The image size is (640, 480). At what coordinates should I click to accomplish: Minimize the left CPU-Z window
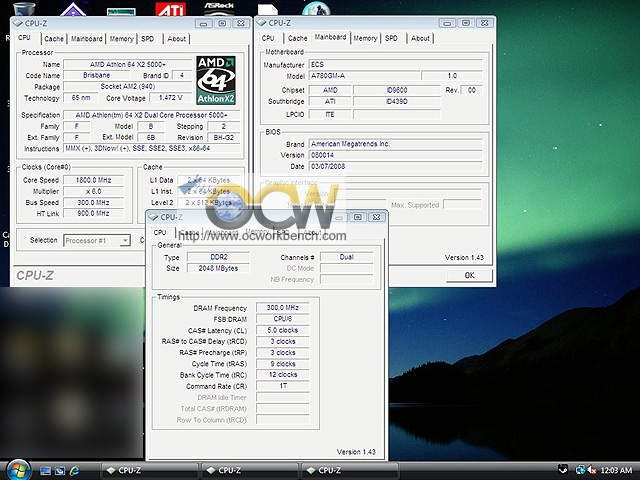pyautogui.click(x=203, y=24)
